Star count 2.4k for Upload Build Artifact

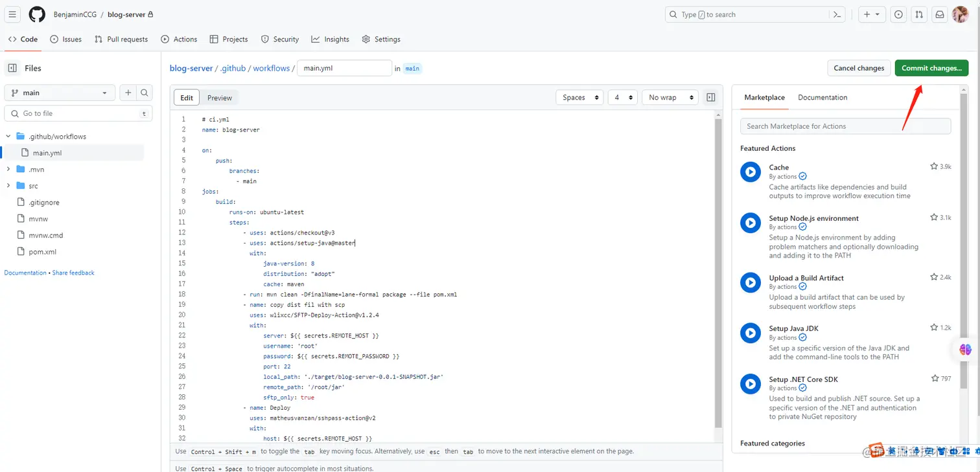940,277
